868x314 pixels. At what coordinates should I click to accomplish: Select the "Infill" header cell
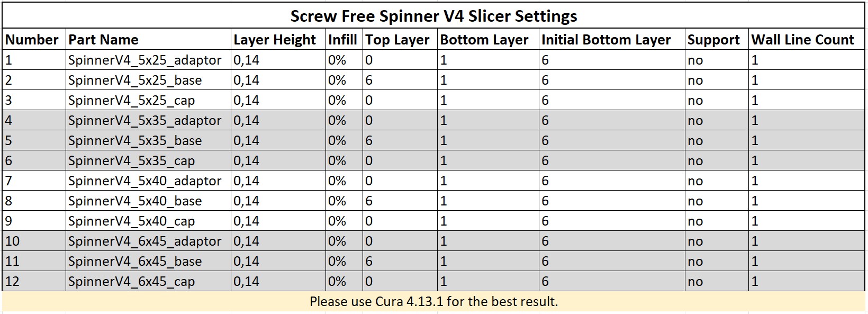342,40
